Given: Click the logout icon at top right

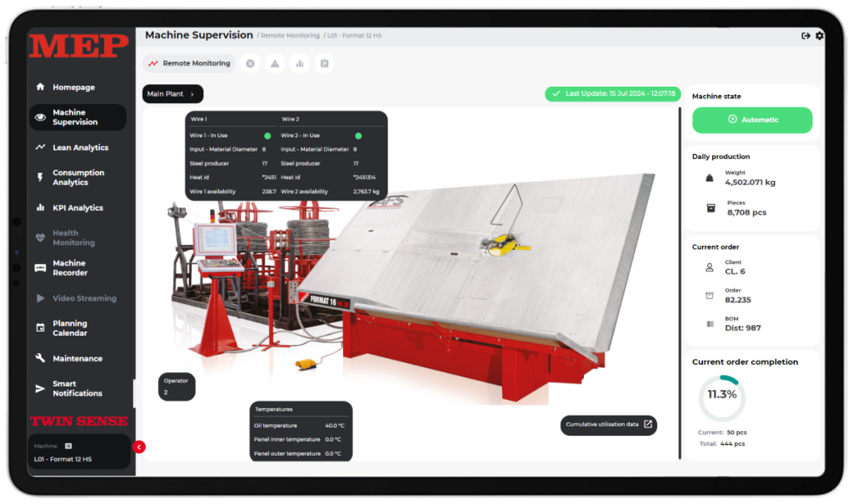Looking at the screenshot, I should 806,36.
